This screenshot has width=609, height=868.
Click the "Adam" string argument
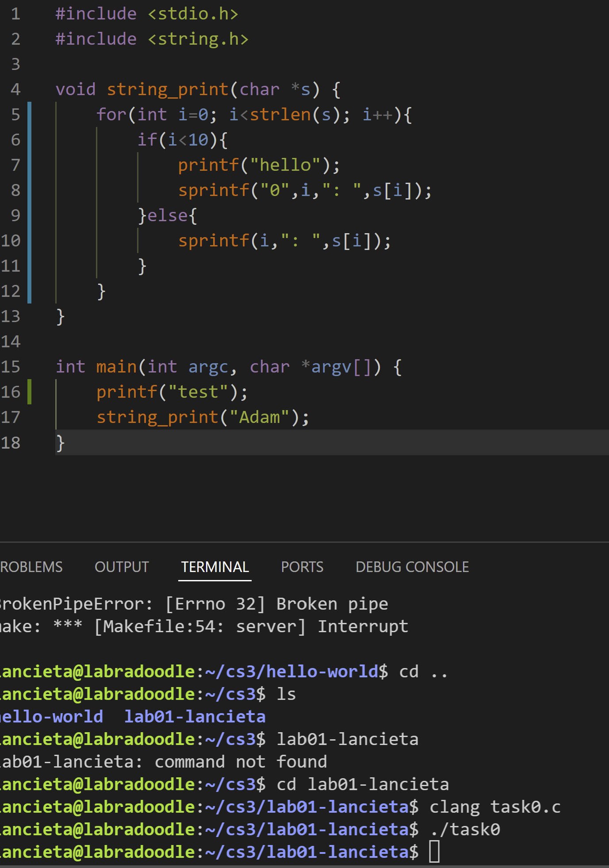click(259, 417)
